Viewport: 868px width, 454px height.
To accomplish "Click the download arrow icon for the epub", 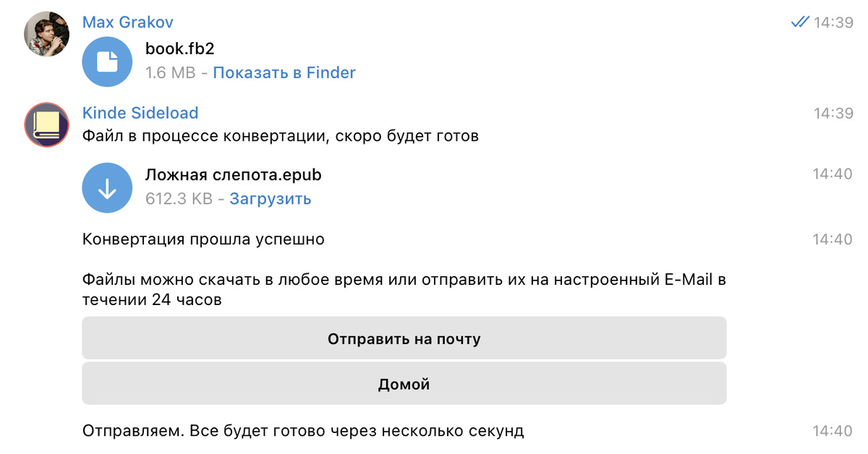I will (x=107, y=188).
